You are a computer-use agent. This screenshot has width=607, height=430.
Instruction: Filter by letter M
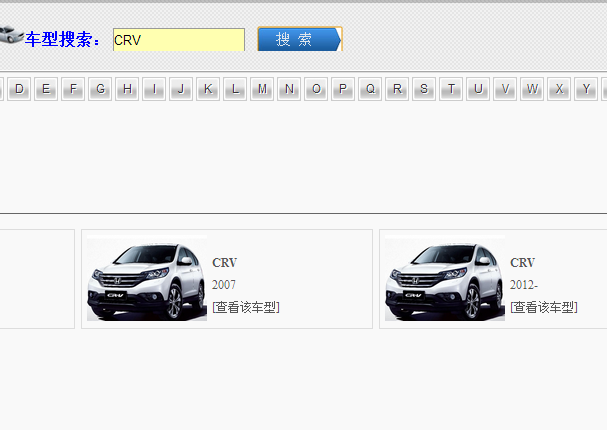[x=262, y=89]
